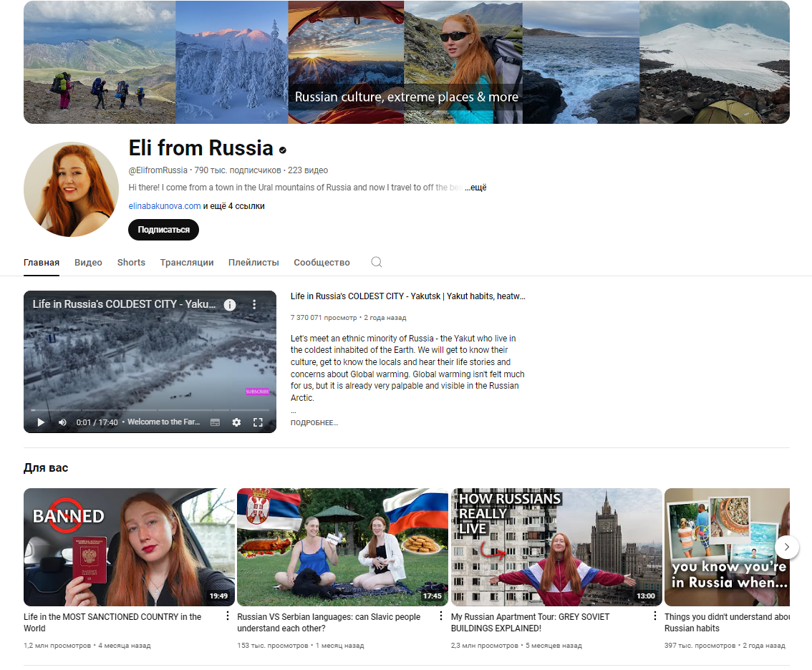The width and height of the screenshot is (812, 670).
Task: Open HOW RUSSIANS REALLY LIVE thumbnail
Action: tap(556, 547)
